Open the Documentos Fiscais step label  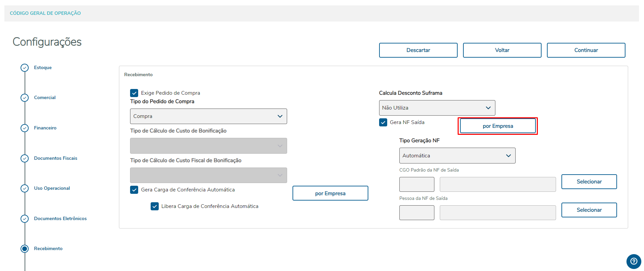pyautogui.click(x=56, y=158)
